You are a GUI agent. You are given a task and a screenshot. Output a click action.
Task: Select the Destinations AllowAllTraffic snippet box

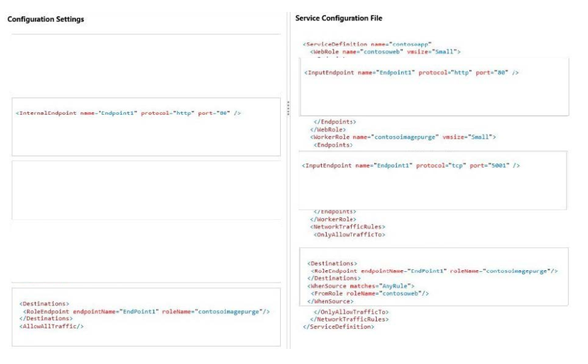pos(146,317)
